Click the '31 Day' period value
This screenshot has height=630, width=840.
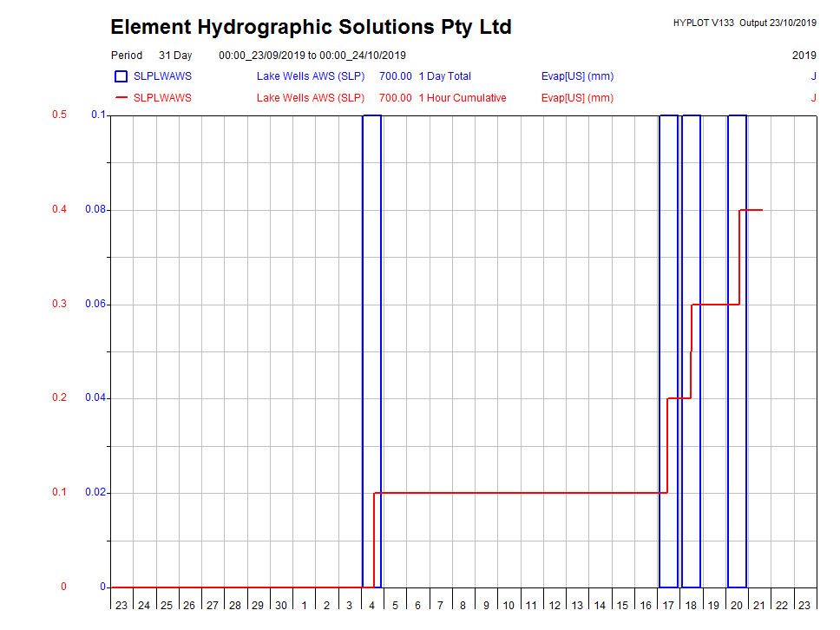pyautogui.click(x=175, y=56)
